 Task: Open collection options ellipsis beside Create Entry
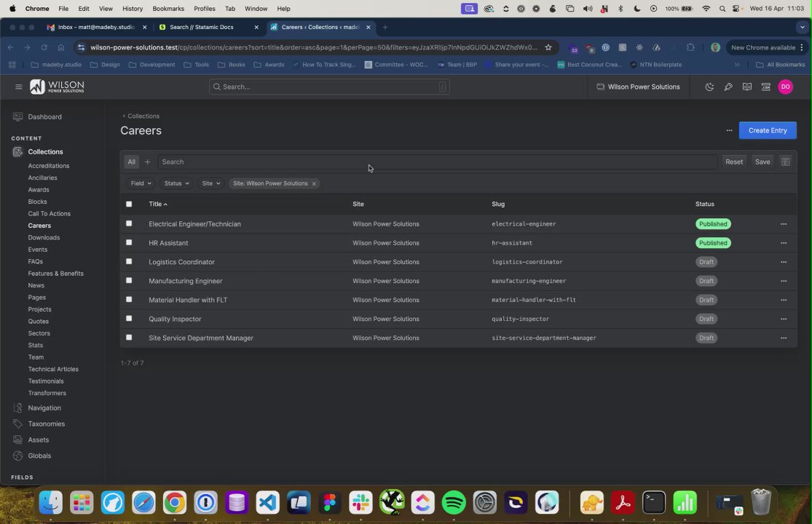click(x=729, y=130)
